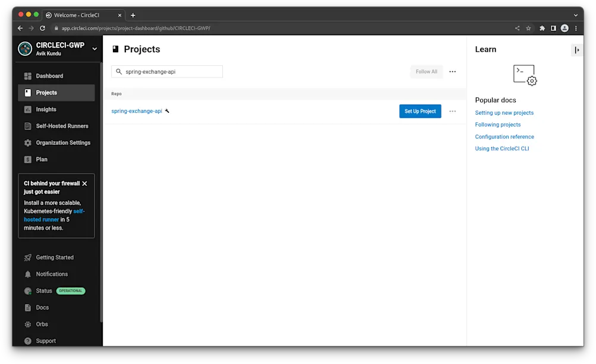Click the Status indicator icon
The image size is (596, 364).
28,291
